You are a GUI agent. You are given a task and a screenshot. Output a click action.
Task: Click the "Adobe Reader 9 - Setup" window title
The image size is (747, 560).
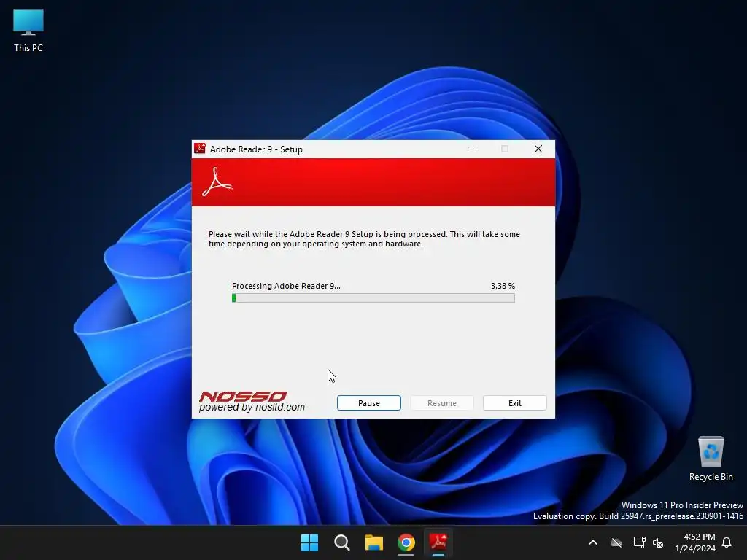click(x=256, y=149)
